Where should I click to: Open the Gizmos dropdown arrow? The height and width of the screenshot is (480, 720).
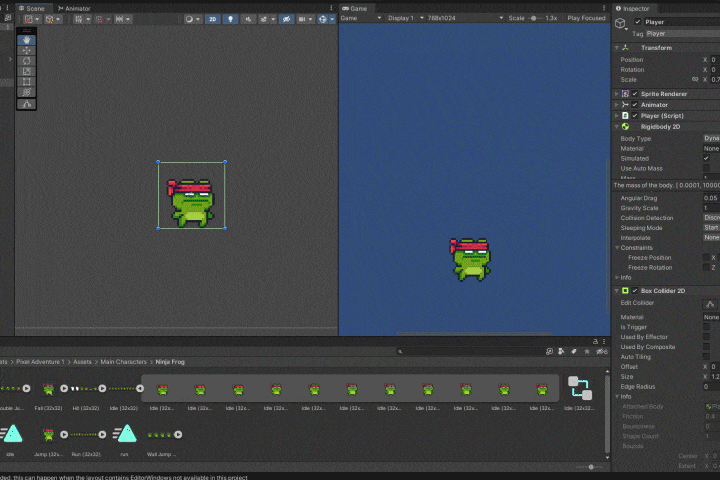tap(332, 19)
